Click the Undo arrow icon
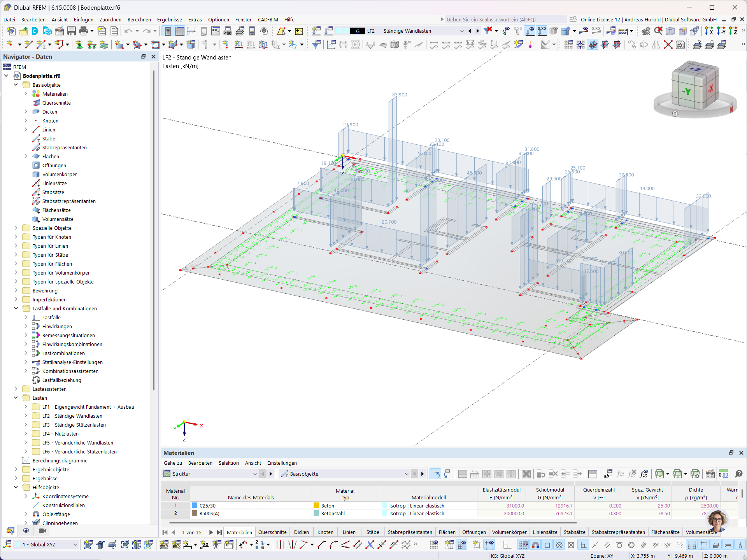 [x=128, y=31]
